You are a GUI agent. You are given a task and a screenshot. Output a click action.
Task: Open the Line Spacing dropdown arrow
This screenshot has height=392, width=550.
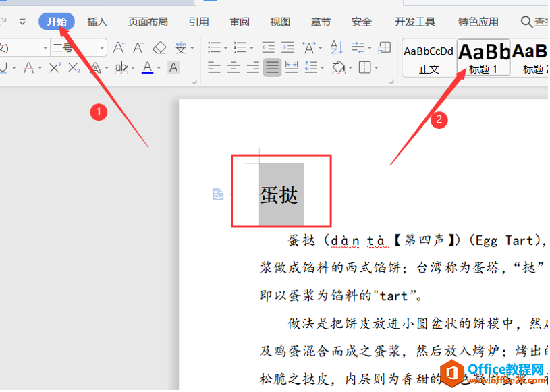322,67
